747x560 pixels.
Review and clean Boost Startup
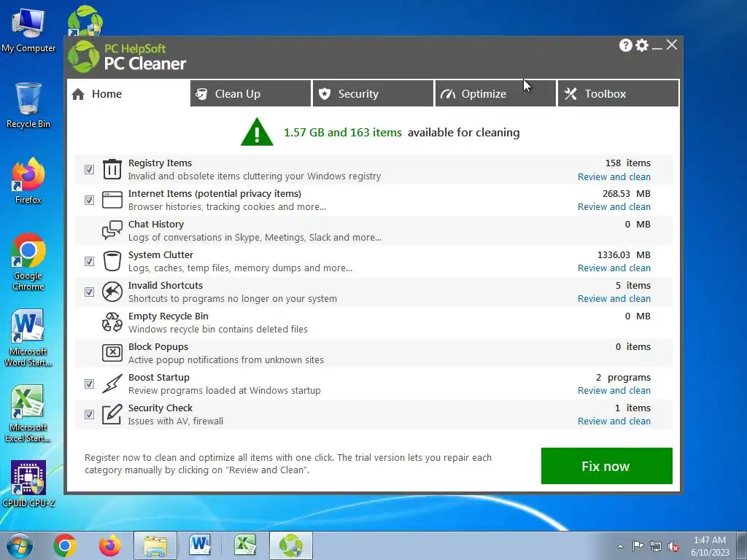click(x=614, y=391)
